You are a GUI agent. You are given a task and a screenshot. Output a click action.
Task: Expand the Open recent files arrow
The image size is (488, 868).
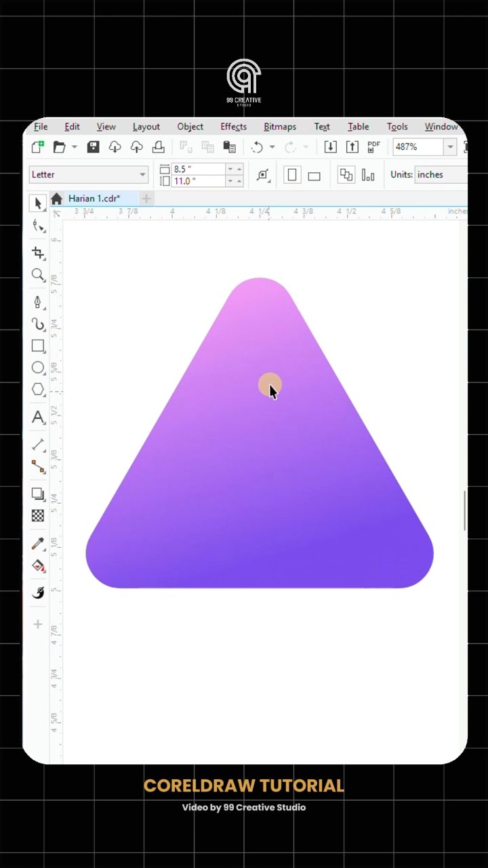pyautogui.click(x=74, y=146)
